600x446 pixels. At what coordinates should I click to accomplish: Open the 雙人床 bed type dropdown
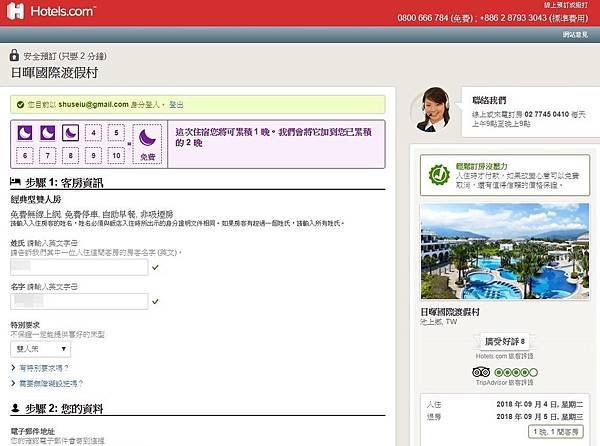[41, 349]
